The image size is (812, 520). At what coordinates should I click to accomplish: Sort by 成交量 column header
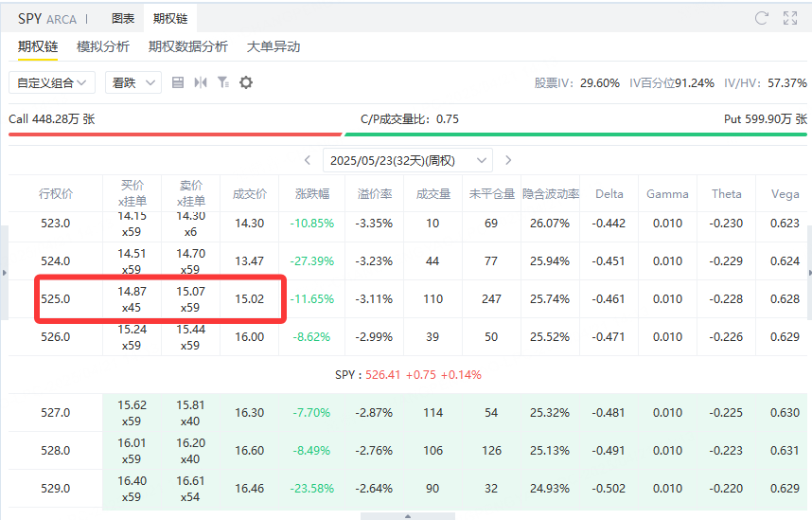pos(432,194)
